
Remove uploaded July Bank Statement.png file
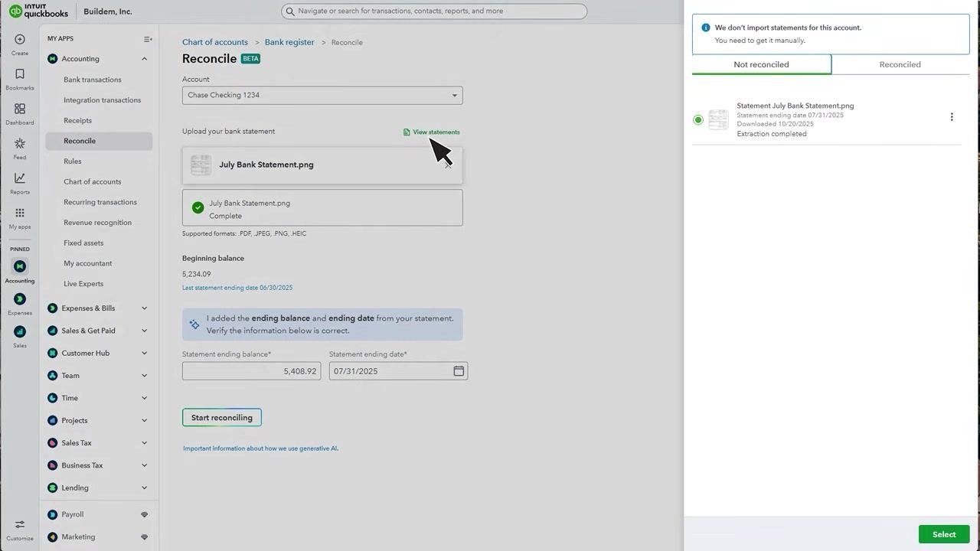tap(449, 165)
